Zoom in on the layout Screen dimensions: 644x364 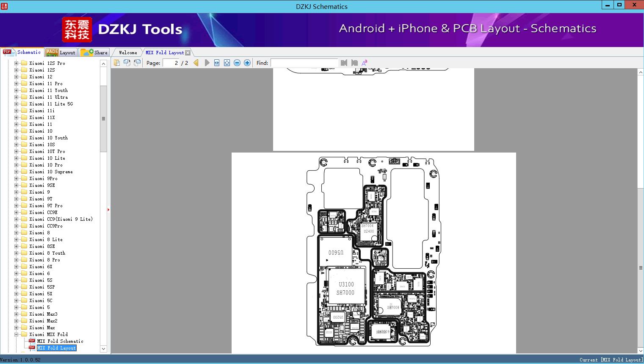click(247, 63)
